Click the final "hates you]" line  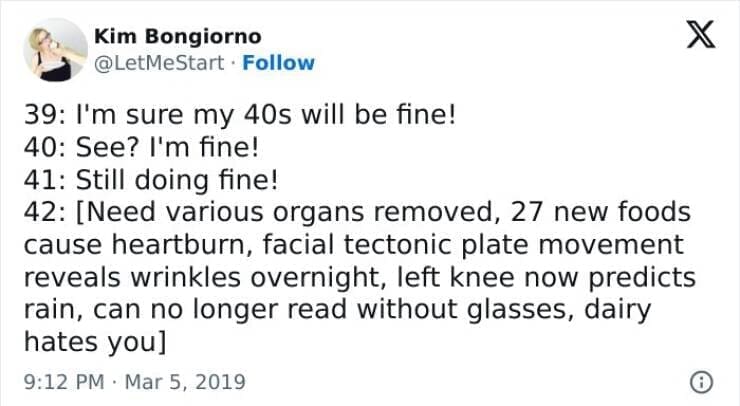(x=92, y=343)
